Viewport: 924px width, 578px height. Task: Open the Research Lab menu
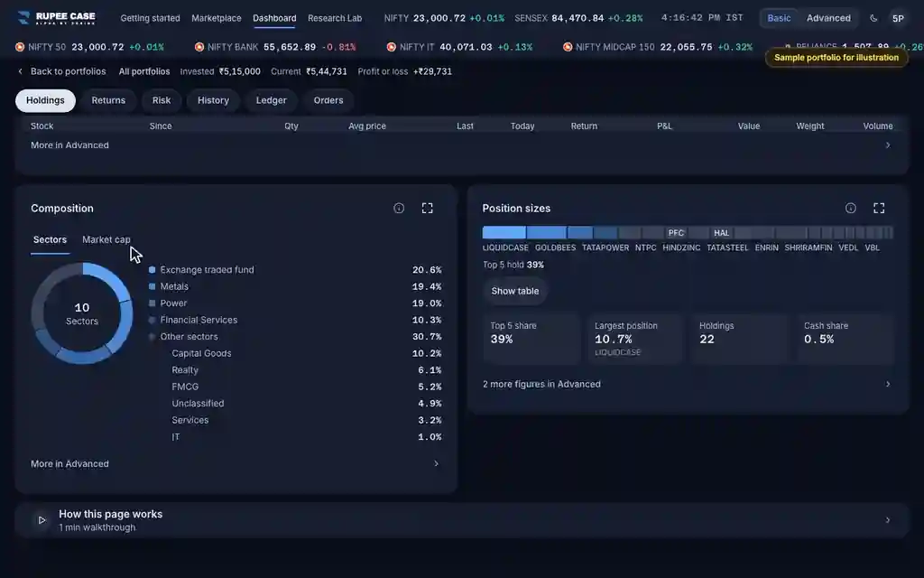(x=335, y=18)
